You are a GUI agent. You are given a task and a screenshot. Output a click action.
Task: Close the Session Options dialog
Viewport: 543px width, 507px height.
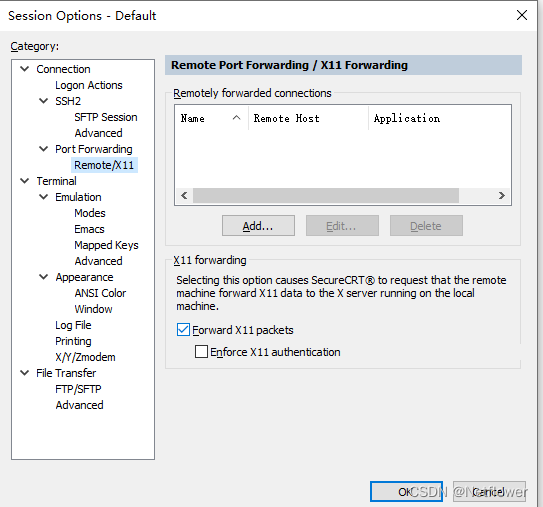coord(522,15)
